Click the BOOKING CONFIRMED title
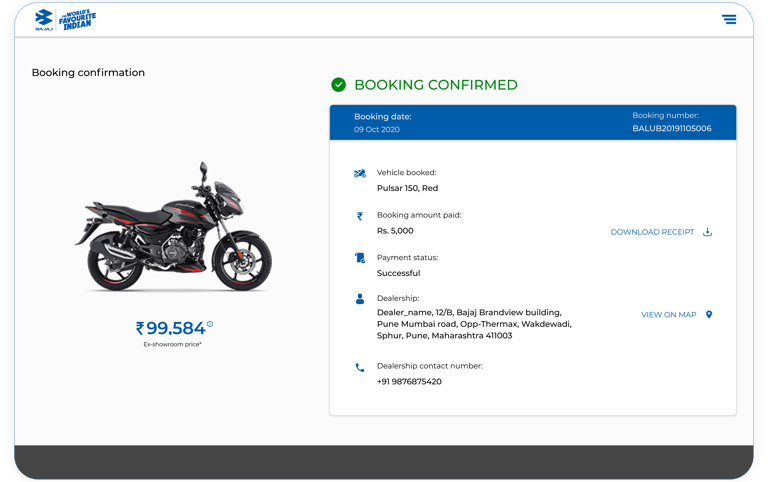This screenshot has height=482, width=768. [436, 85]
